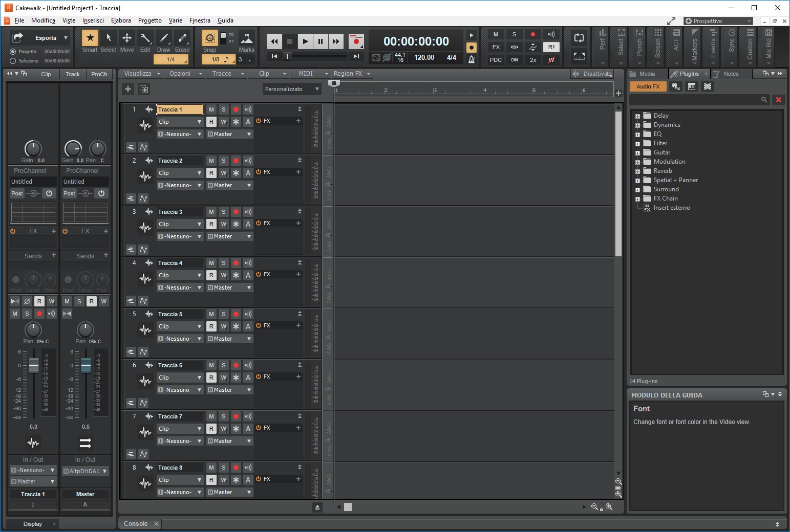Click the timeline zoom-in magnifier at bottom
The height and width of the screenshot is (532, 790).
tap(609, 507)
